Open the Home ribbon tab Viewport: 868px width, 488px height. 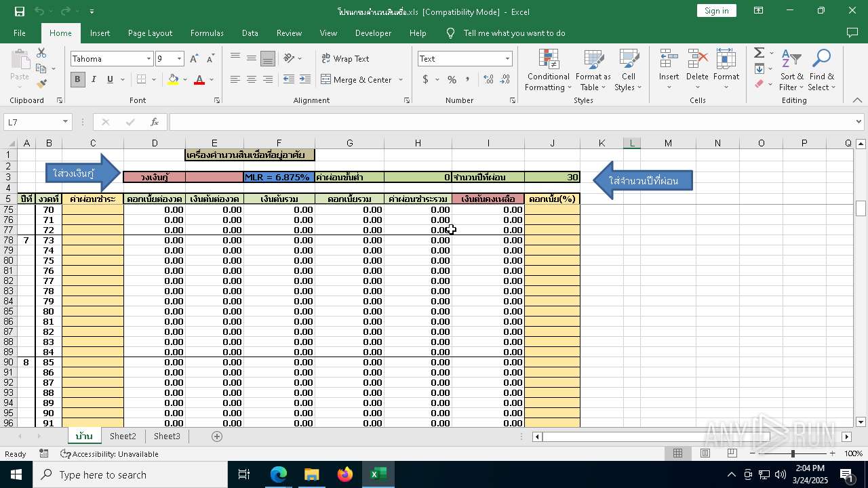[60, 33]
